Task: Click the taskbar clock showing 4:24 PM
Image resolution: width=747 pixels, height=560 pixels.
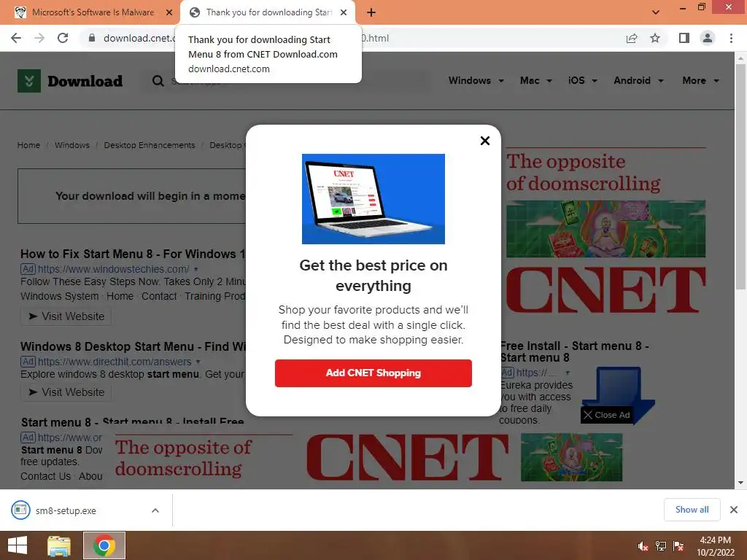Action: [x=715, y=546]
